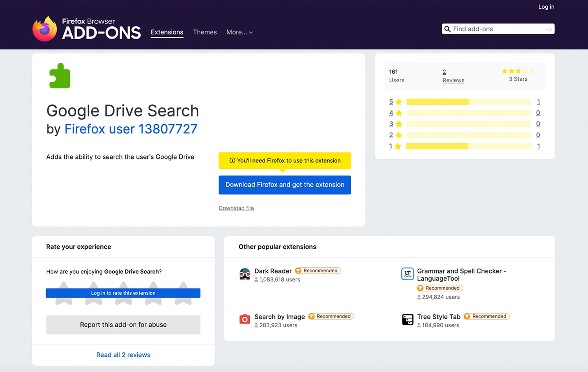Click the info icon in the yellow Firefox notice
The width and height of the screenshot is (588, 372).
(233, 161)
